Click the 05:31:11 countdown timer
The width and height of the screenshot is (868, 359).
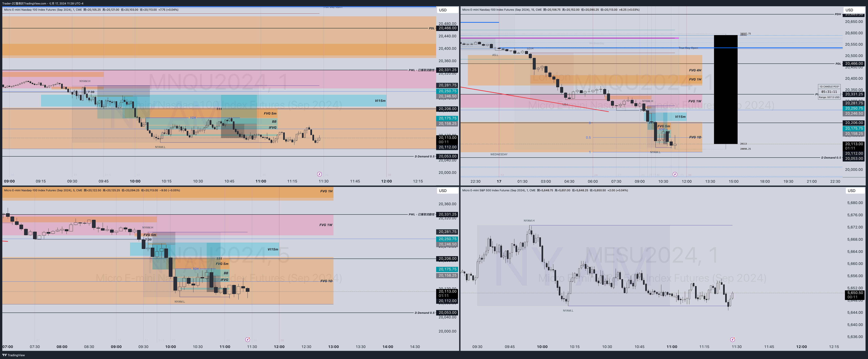(829, 92)
